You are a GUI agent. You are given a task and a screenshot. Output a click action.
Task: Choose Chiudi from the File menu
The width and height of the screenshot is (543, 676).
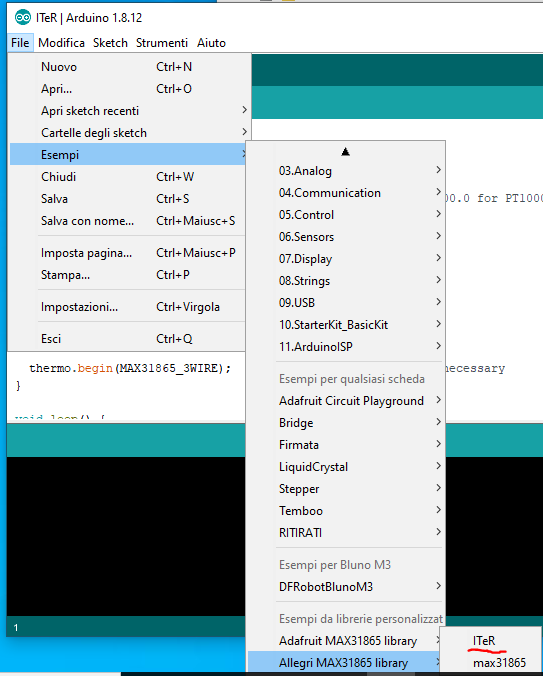pos(128,177)
